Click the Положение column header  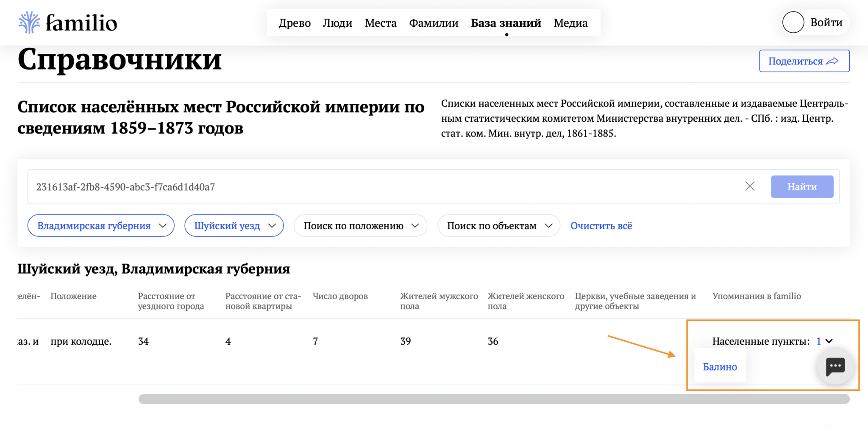click(x=73, y=296)
